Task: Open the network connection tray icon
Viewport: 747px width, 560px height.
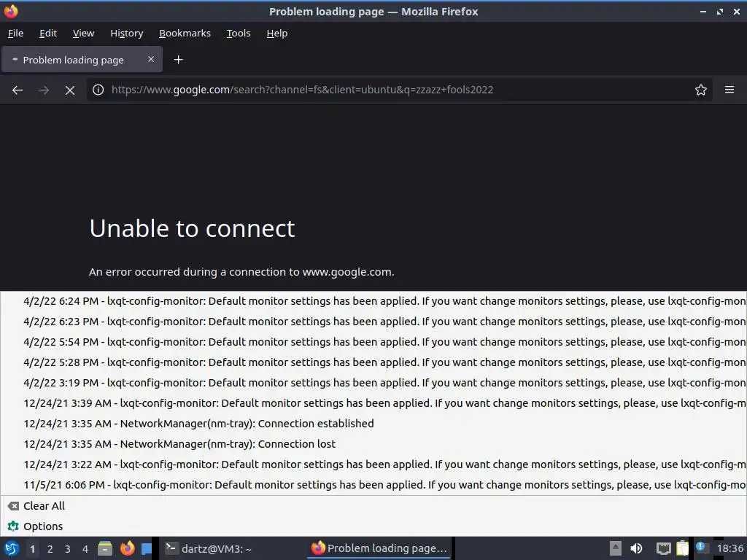Action: tap(663, 548)
